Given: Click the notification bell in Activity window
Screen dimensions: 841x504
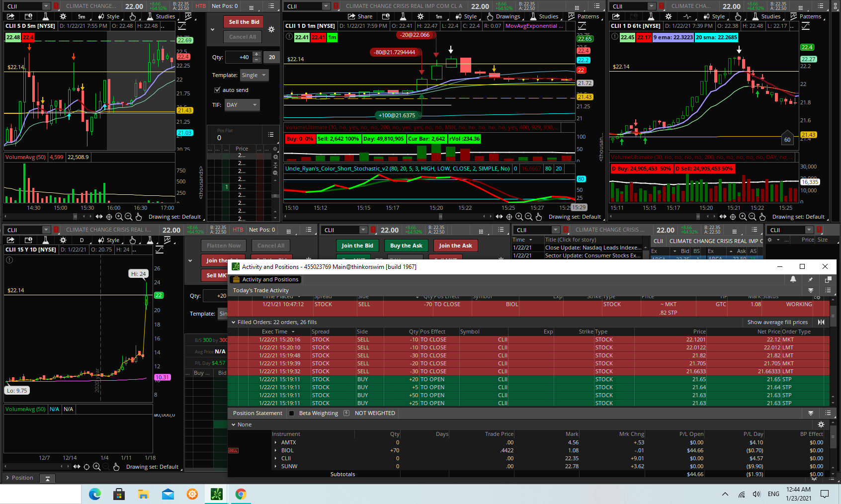Looking at the screenshot, I should click(793, 279).
